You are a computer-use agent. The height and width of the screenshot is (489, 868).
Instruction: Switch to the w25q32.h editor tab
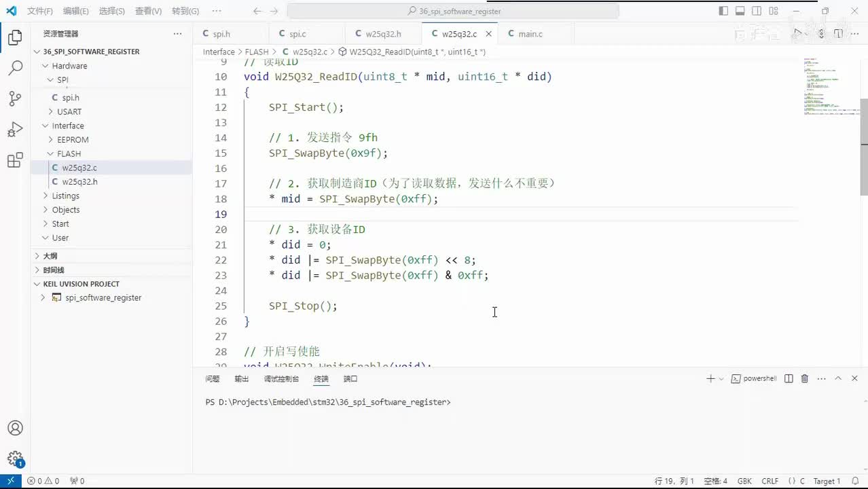(x=383, y=33)
